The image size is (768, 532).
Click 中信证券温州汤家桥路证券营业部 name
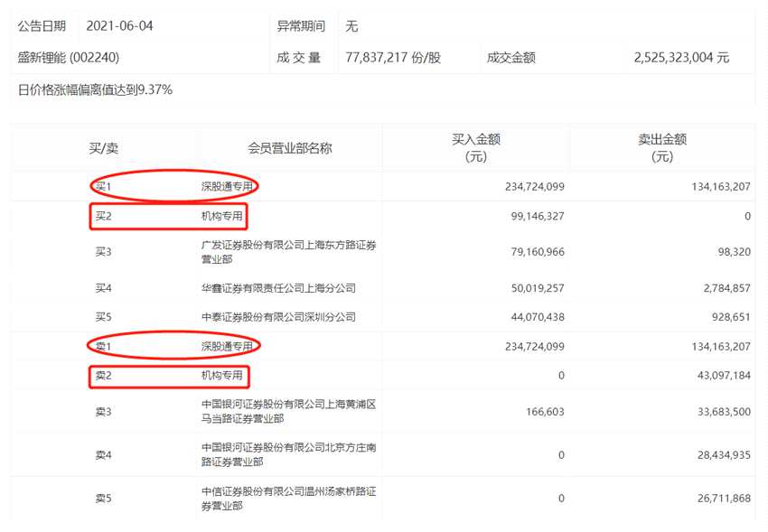(288, 499)
